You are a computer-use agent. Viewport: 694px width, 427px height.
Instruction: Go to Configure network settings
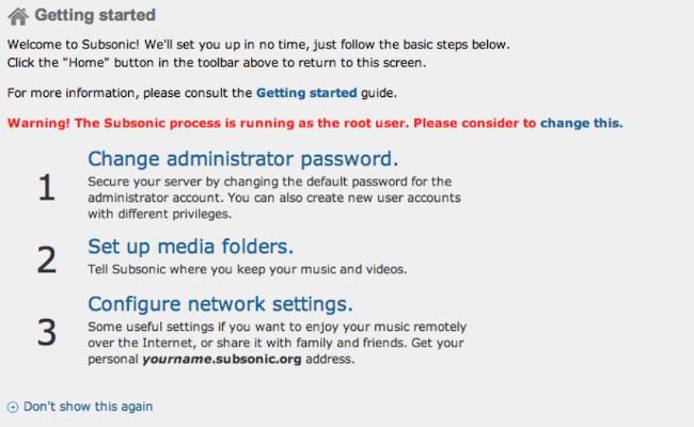pyautogui.click(x=220, y=303)
